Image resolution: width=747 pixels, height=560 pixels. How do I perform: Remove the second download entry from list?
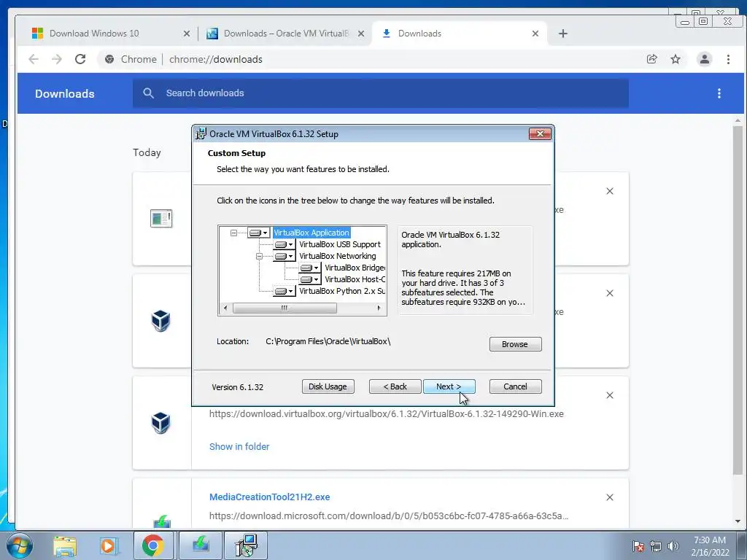609,293
